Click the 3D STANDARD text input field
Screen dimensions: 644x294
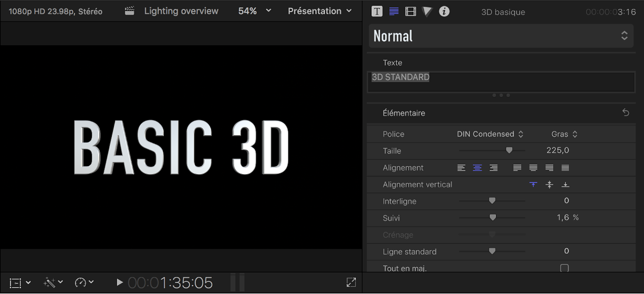501,82
